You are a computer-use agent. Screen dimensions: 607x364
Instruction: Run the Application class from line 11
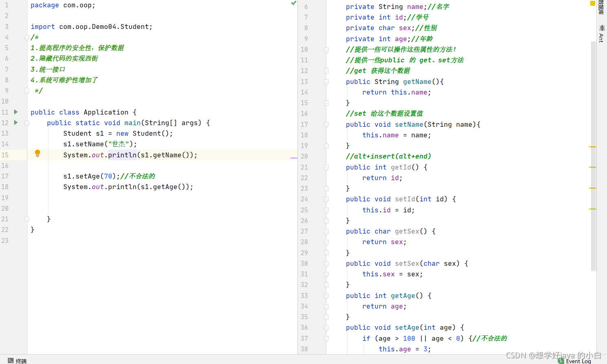(16, 112)
